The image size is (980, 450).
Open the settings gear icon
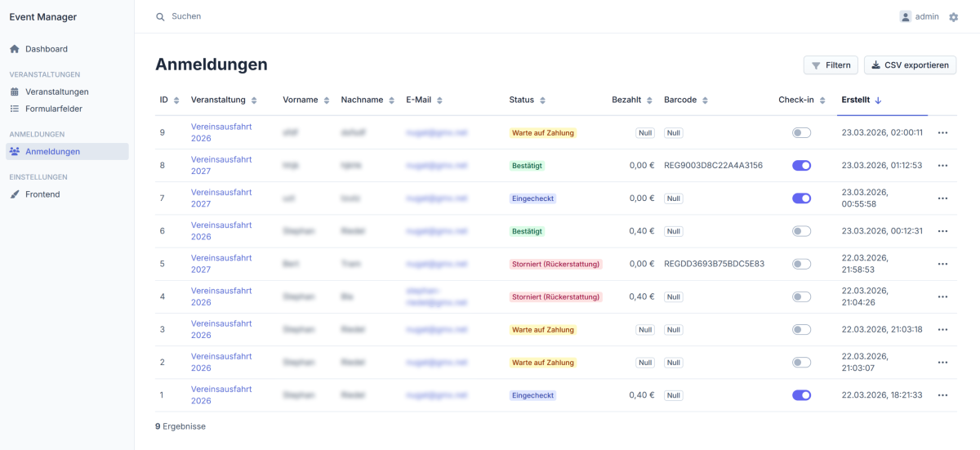click(x=953, y=16)
